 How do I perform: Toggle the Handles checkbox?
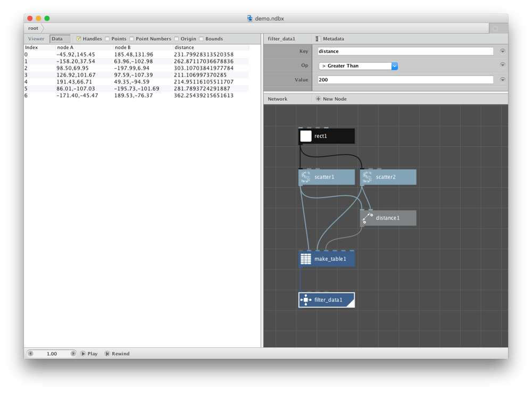79,39
